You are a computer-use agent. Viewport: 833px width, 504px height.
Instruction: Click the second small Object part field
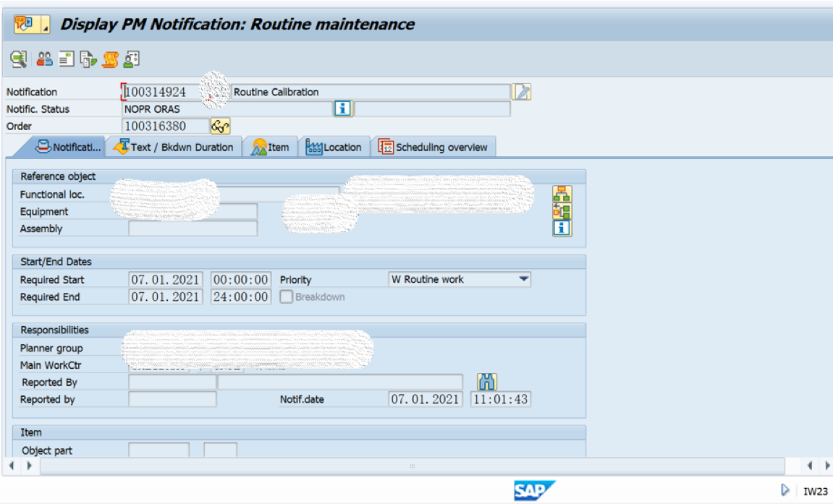221,450
